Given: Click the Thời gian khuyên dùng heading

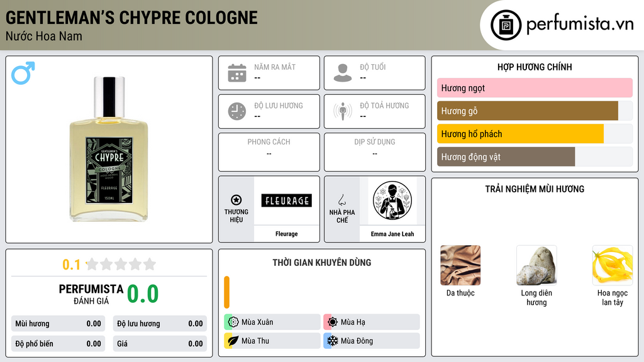Looking at the screenshot, I should [322, 262].
